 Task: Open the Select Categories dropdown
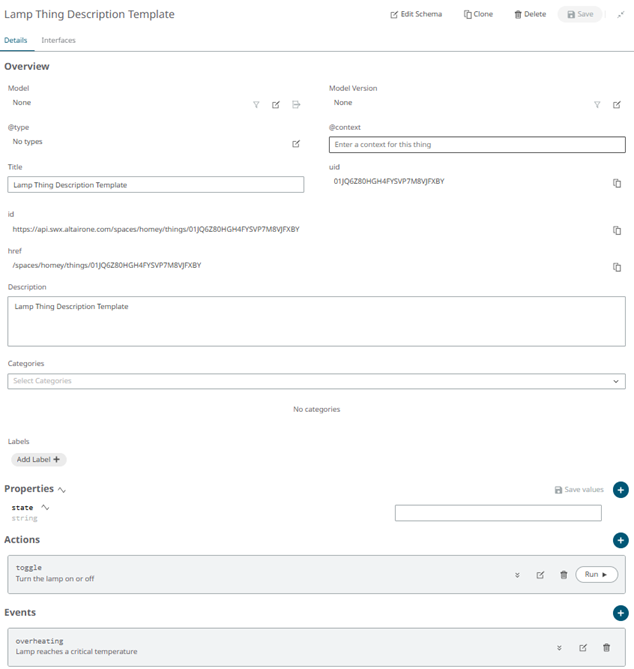316,381
